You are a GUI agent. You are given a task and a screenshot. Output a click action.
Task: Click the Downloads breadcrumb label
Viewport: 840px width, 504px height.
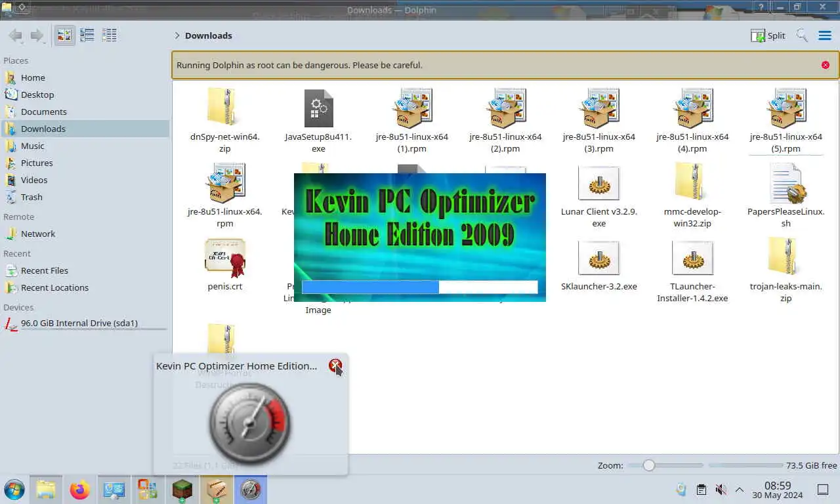coord(209,35)
